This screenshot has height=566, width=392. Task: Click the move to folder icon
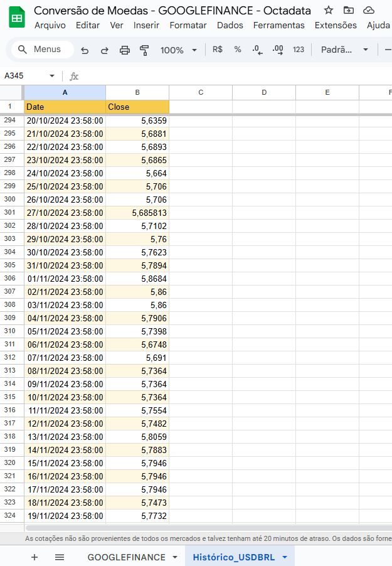[x=349, y=10]
